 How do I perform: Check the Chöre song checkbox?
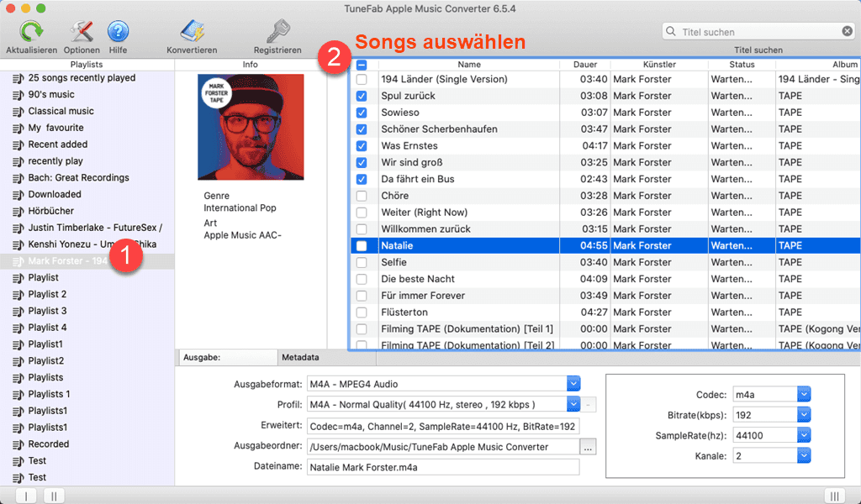362,196
